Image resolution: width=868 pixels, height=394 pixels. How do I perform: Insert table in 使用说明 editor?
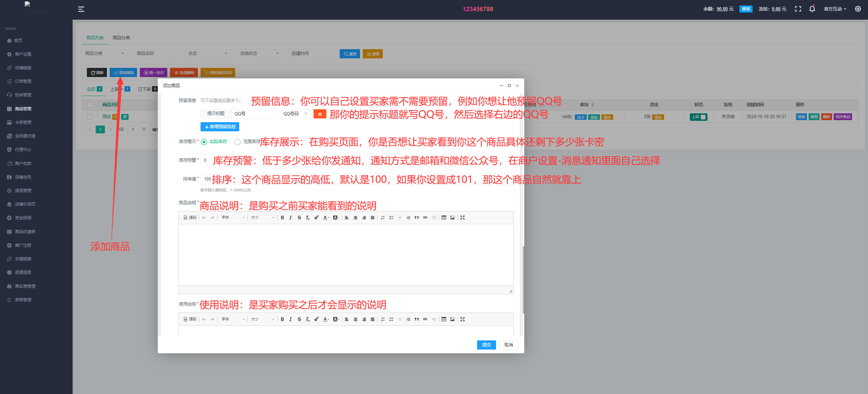pyautogui.click(x=444, y=319)
